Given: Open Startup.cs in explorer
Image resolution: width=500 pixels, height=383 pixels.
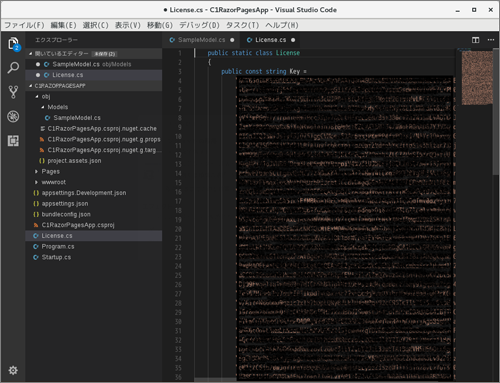Looking at the screenshot, I should [94, 257].
